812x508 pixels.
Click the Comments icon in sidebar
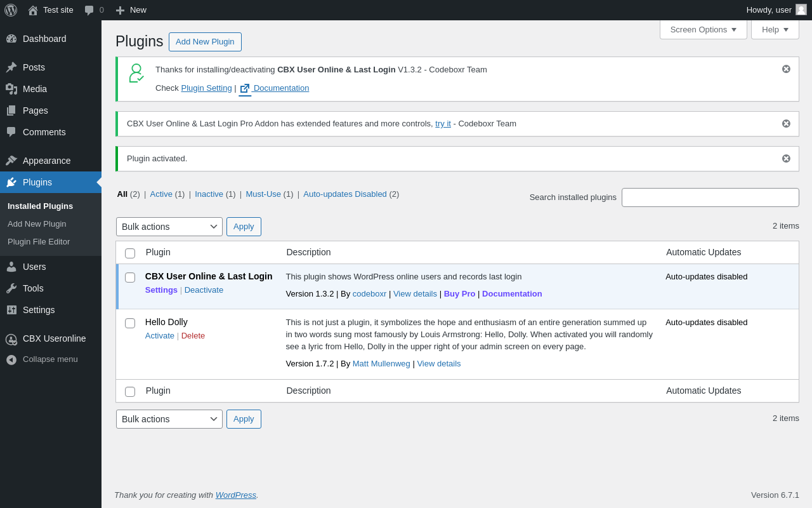tap(11, 132)
